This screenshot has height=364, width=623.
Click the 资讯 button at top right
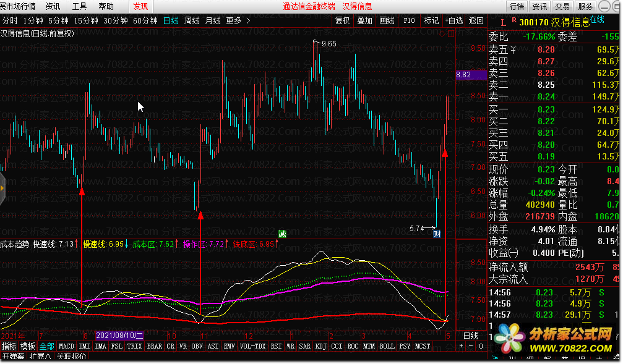pos(539,6)
